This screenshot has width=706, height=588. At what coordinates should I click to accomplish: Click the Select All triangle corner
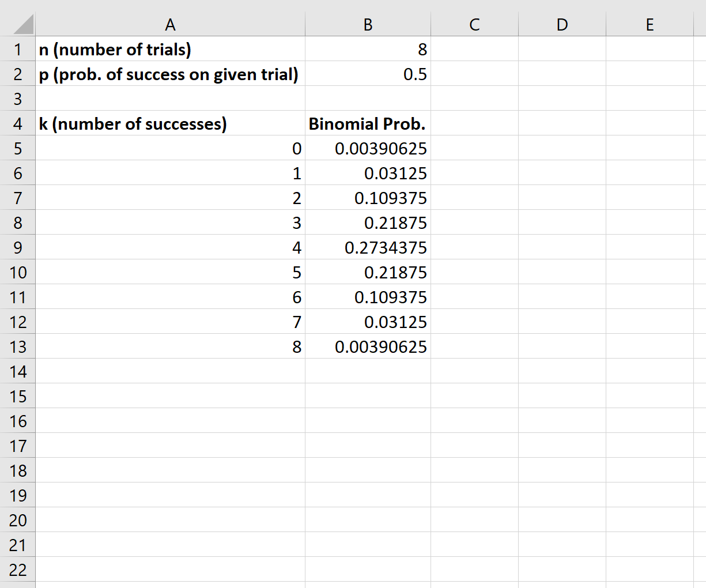18,24
